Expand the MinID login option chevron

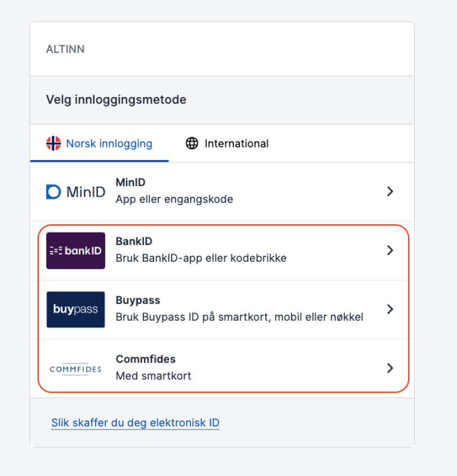(390, 191)
